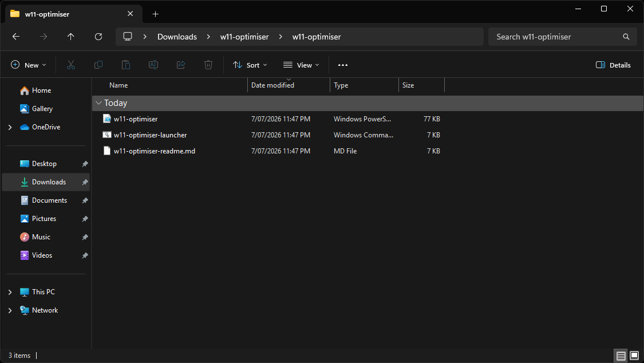The width and height of the screenshot is (644, 363).
Task: Click the Delete trash icon
Action: 208,65
